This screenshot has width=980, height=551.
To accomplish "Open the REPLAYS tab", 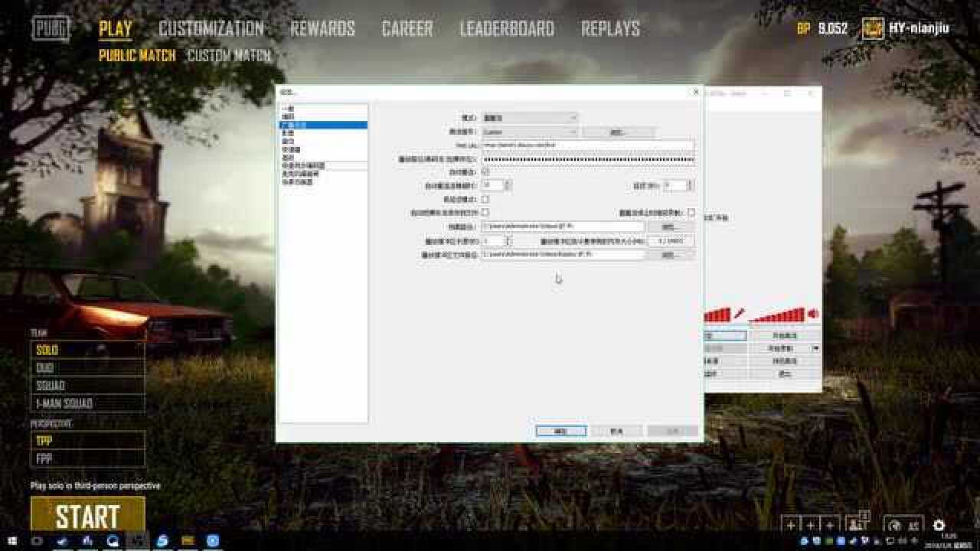I will 610,29.
